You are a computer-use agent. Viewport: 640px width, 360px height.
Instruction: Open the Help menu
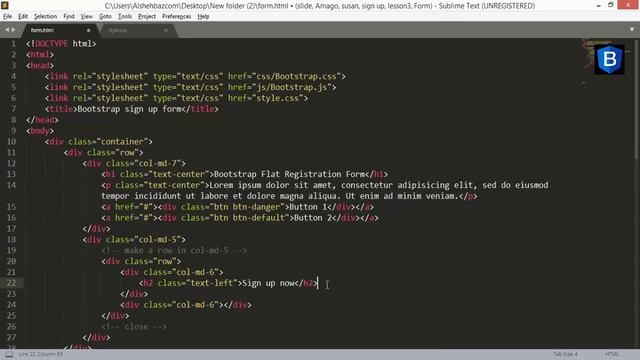click(x=203, y=16)
